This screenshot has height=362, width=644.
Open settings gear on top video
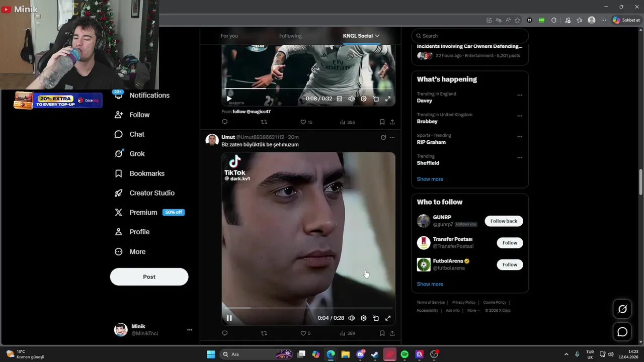363,99
